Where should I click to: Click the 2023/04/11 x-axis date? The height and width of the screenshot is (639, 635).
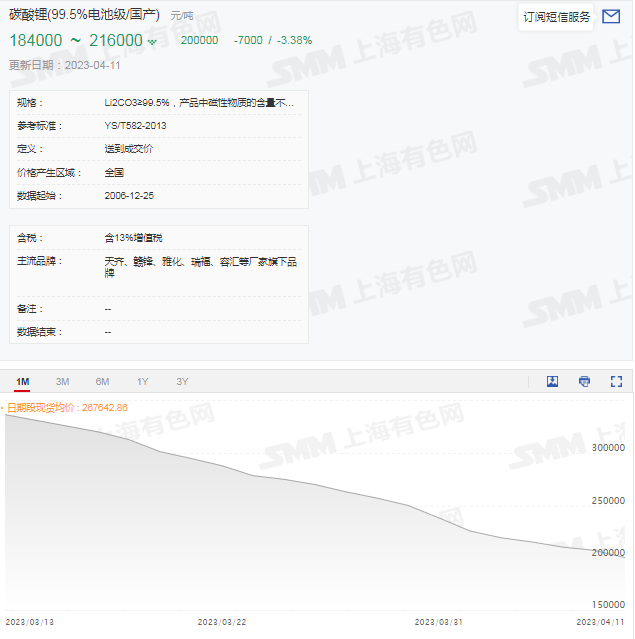pos(600,622)
